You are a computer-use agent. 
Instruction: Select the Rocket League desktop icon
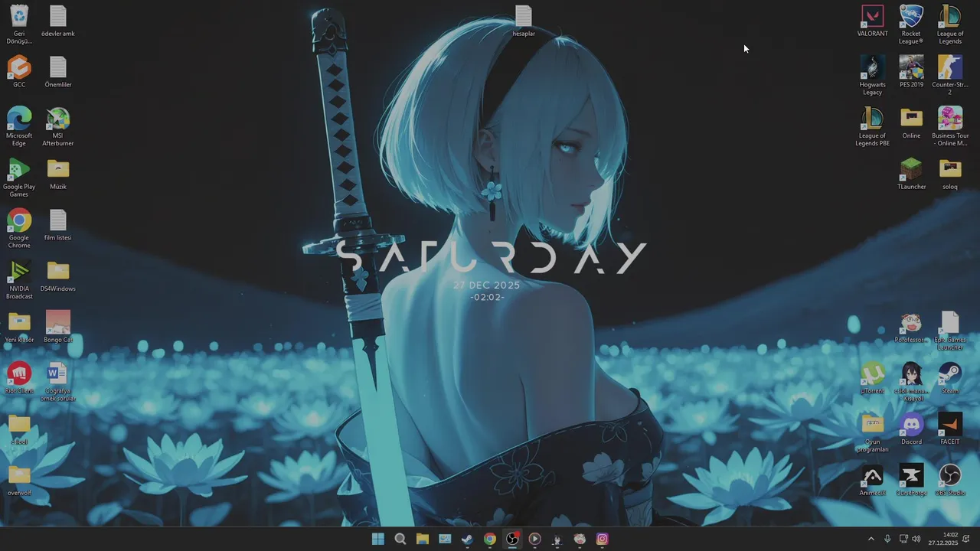[911, 24]
